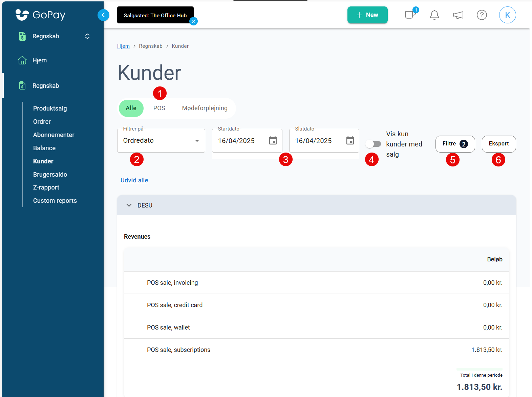Toggle Vis kun kunder med salg
This screenshot has height=397, width=532.
click(373, 144)
